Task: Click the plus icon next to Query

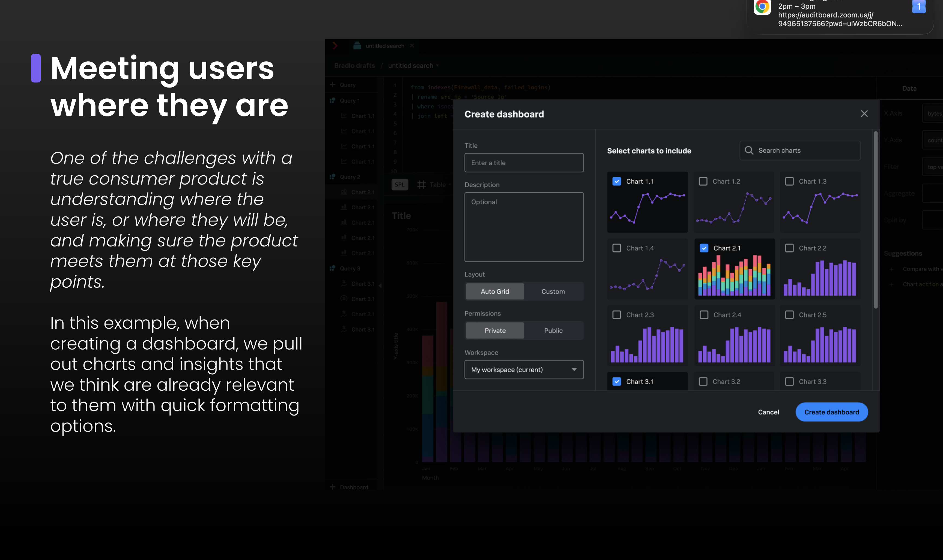Action: point(332,85)
